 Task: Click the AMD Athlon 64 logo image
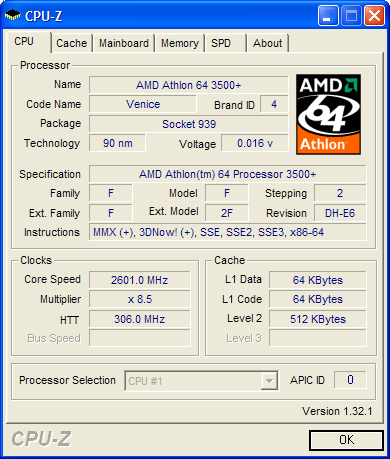[x=328, y=114]
